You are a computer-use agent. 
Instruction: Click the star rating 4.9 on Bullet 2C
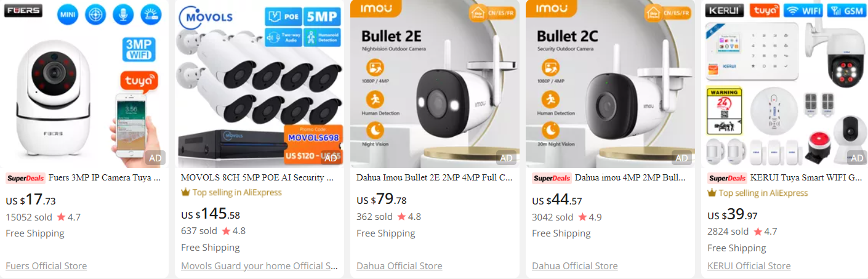(x=587, y=217)
